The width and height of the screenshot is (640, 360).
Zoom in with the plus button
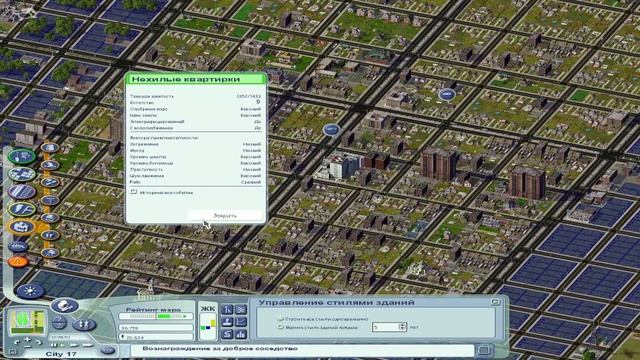tap(27, 340)
